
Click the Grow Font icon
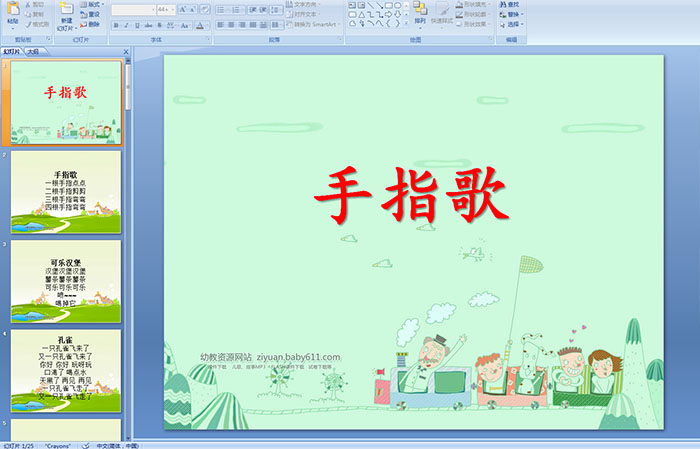pos(183,9)
